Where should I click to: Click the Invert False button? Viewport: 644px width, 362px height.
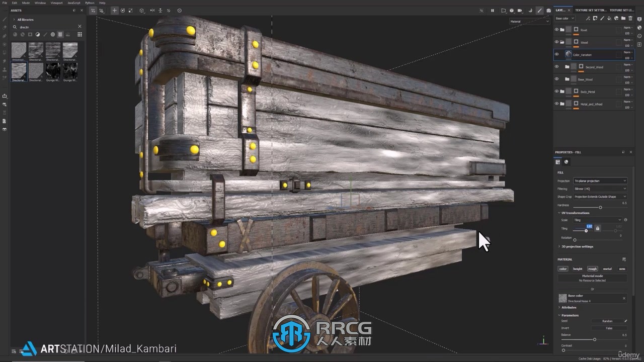609,328
